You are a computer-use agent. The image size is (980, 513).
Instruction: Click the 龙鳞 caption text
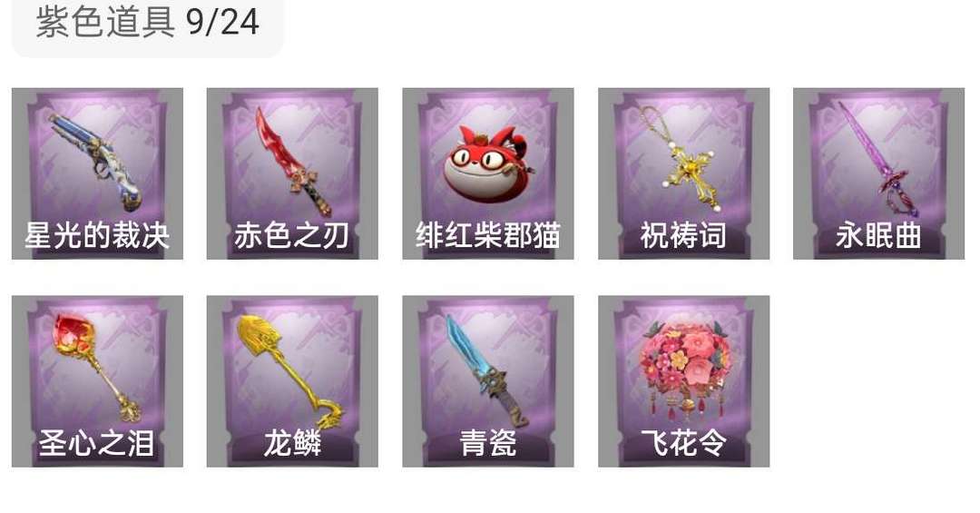tap(292, 444)
